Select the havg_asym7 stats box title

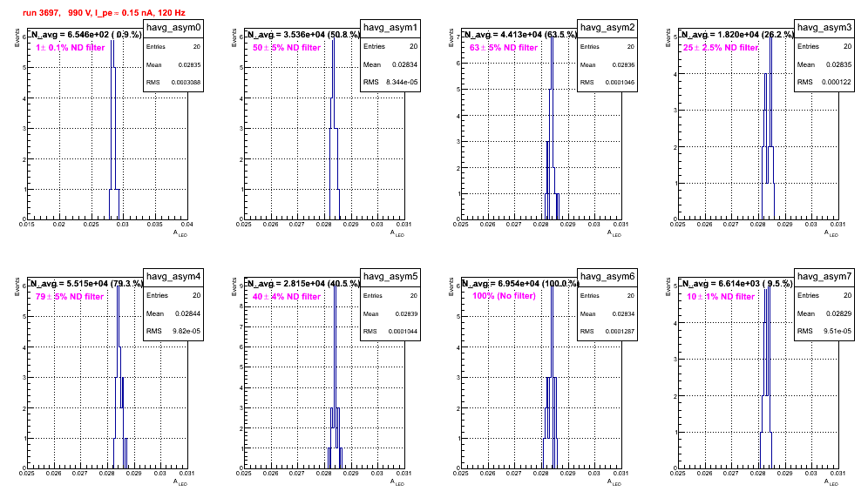coord(824,277)
